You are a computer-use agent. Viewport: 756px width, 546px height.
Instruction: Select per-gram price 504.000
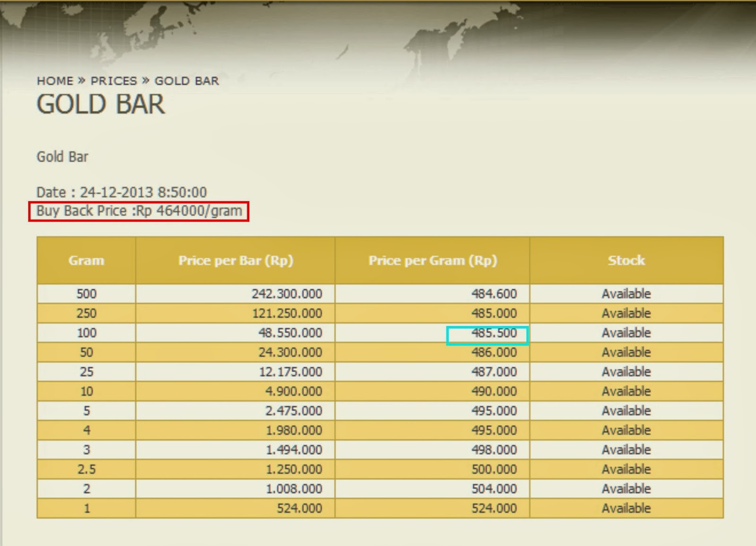(x=494, y=489)
